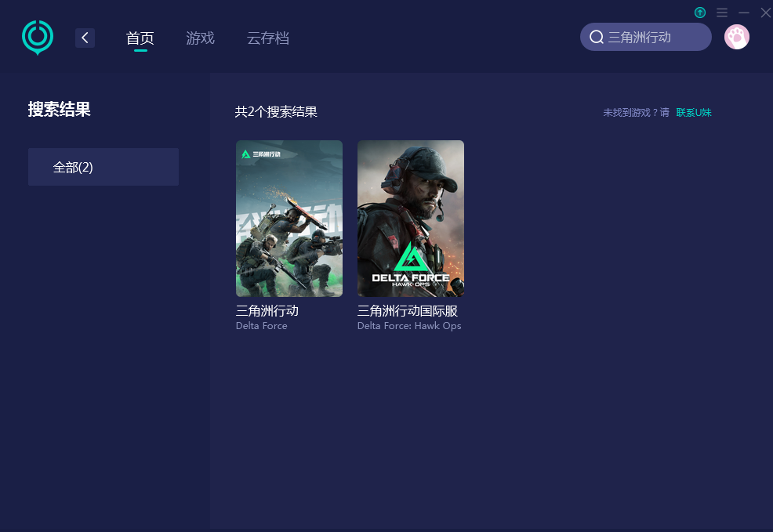The width and height of the screenshot is (773, 532).
Task: Click the 联系U妹 link
Action: [x=694, y=113]
